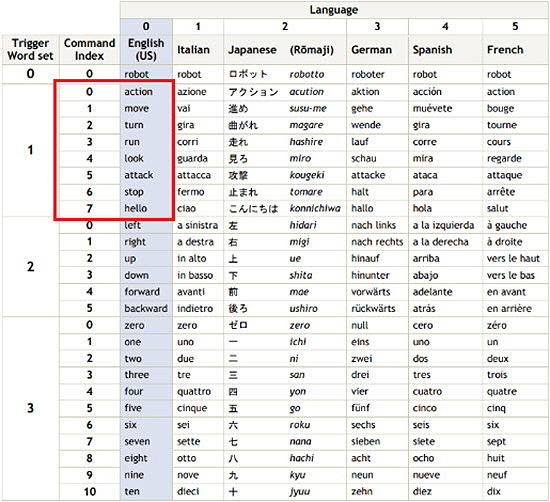Click the 'French' column header
Screen dimensions: 550x502
(505, 50)
